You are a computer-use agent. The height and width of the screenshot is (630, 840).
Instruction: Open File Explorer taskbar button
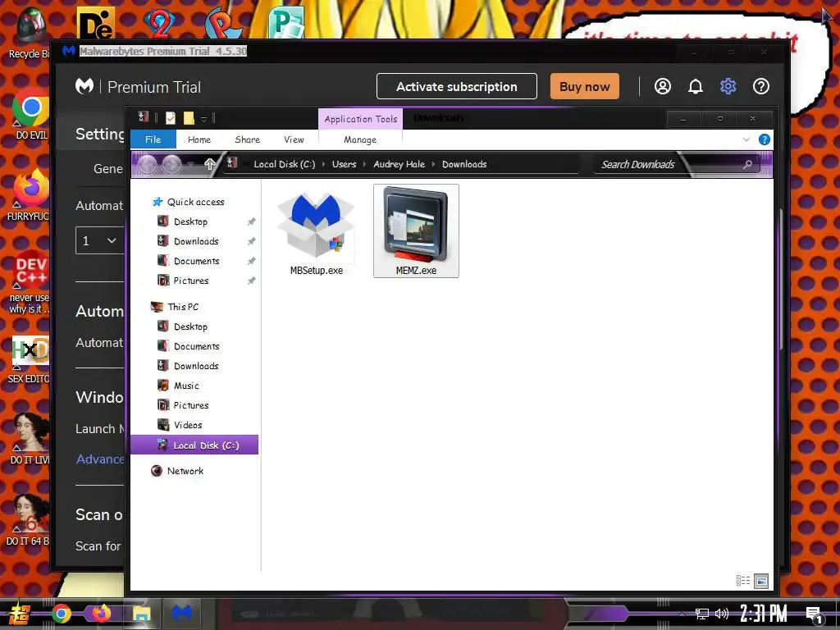click(x=141, y=614)
